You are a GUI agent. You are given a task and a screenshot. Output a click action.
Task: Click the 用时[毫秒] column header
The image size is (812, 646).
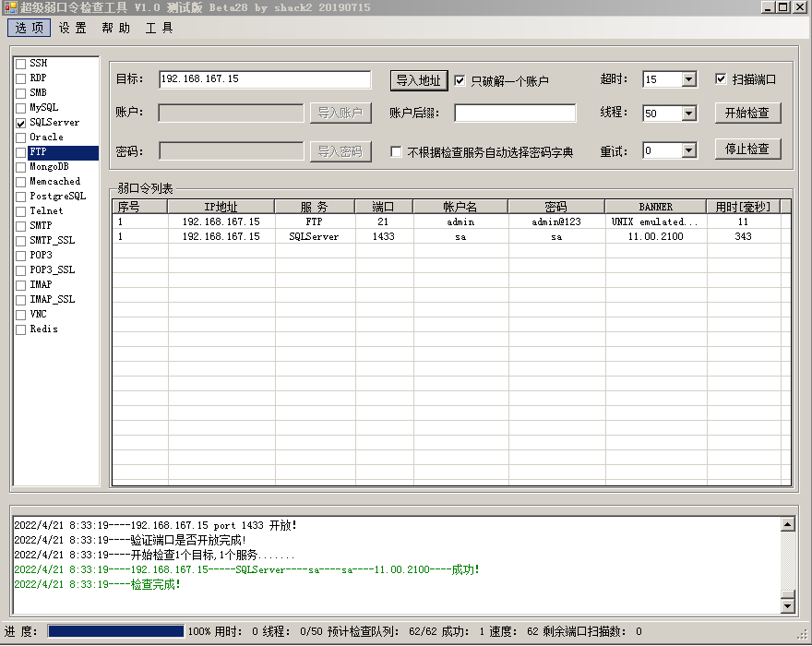(743, 207)
